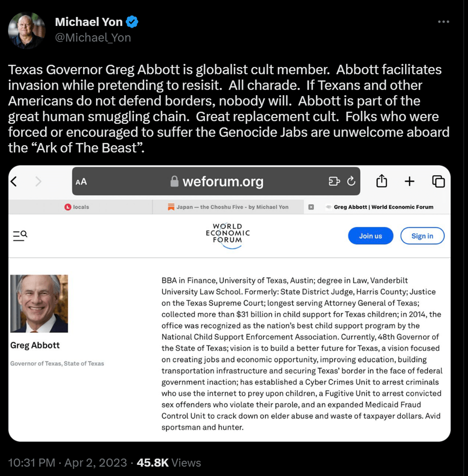468x476 pixels.
Task: Click the blue verified badge
Action: pos(132,22)
